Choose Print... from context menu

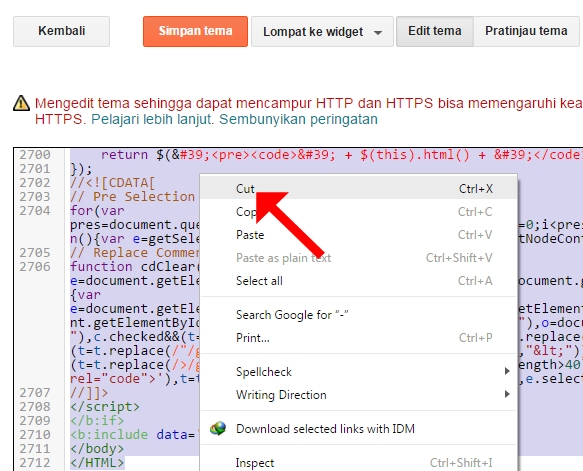(359, 338)
